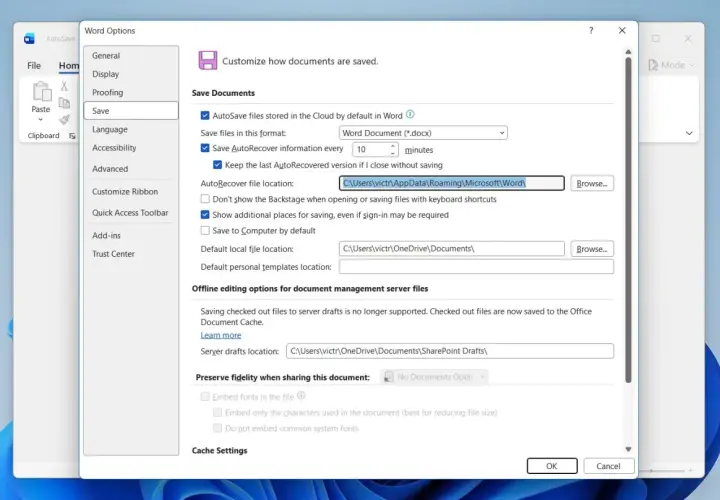Click the Mode icon in Word window

[652, 65]
